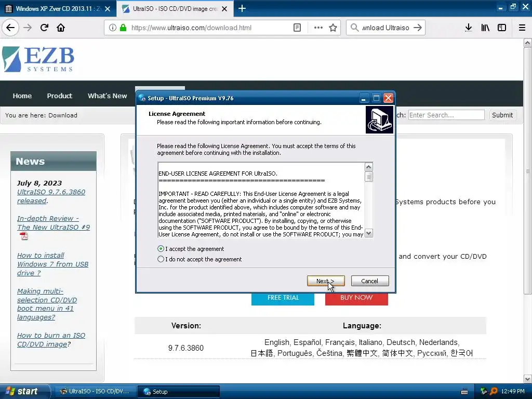The height and width of the screenshot is (399, 532).
Task: Open UltraISO 9.7.6.3860 released link
Action: click(51, 196)
